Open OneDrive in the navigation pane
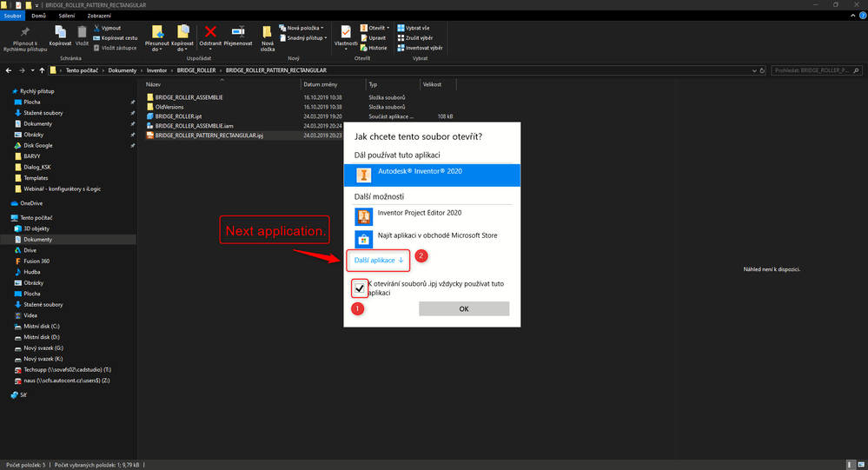 [31, 203]
